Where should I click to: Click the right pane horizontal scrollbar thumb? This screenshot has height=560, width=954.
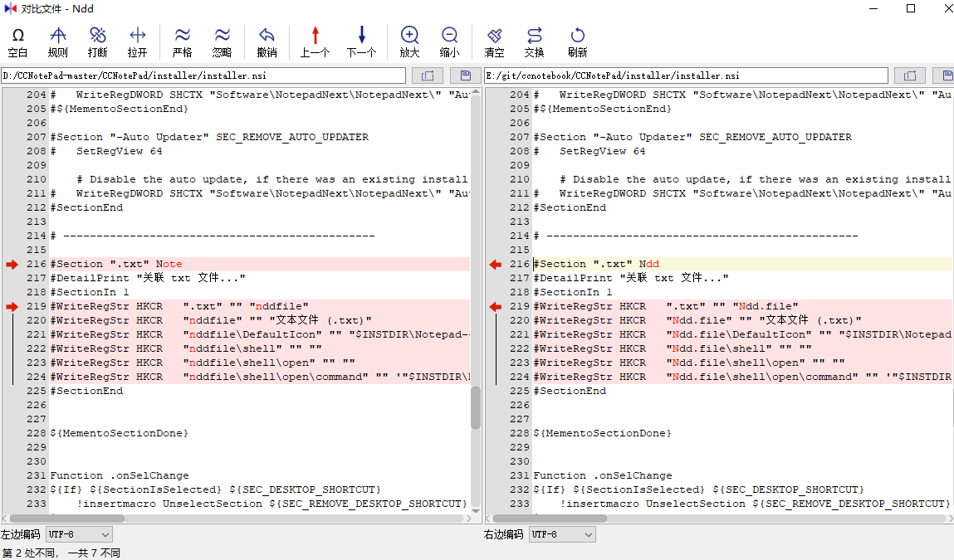[x=550, y=519]
